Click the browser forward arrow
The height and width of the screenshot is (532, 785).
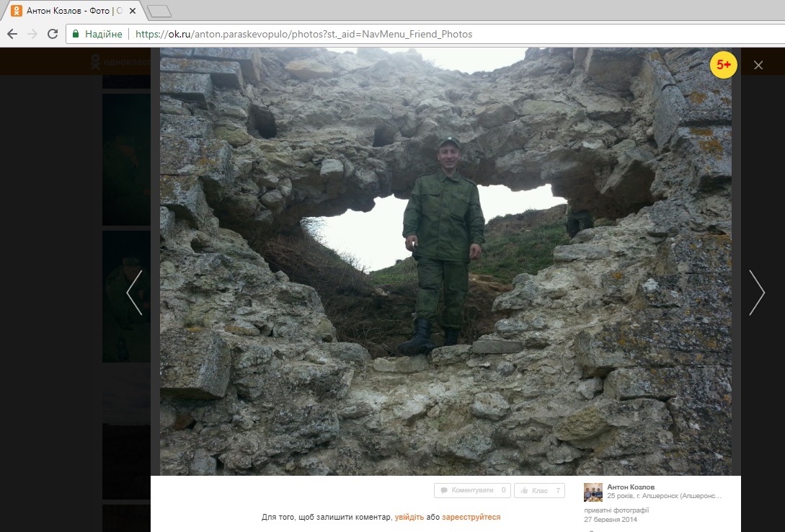coord(32,34)
